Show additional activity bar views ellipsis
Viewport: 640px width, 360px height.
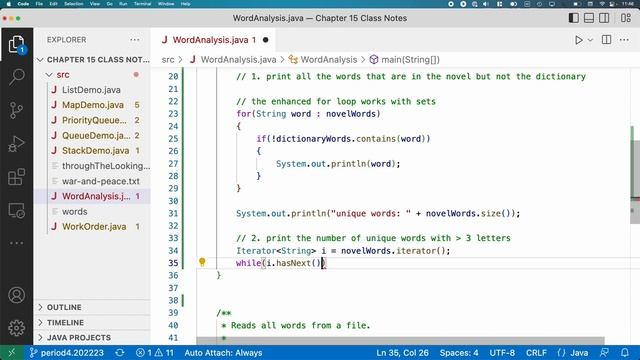click(x=16, y=243)
